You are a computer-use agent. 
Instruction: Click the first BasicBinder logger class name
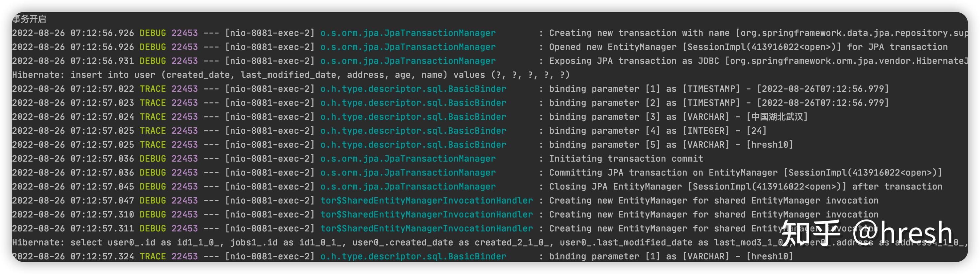(413, 89)
